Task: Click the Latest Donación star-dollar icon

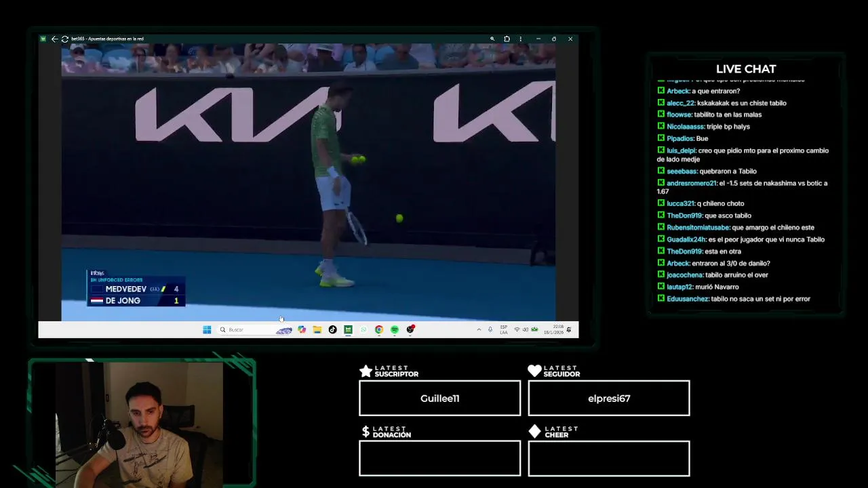Action: click(366, 432)
